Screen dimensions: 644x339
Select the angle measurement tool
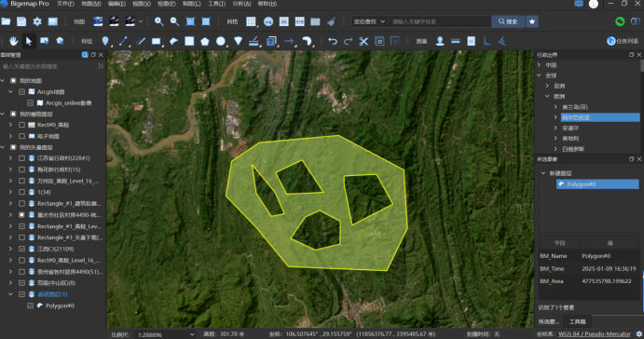tap(502, 41)
